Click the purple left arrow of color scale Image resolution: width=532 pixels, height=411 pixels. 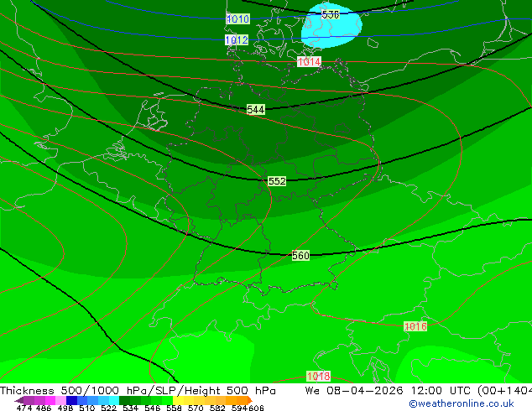click(x=18, y=400)
